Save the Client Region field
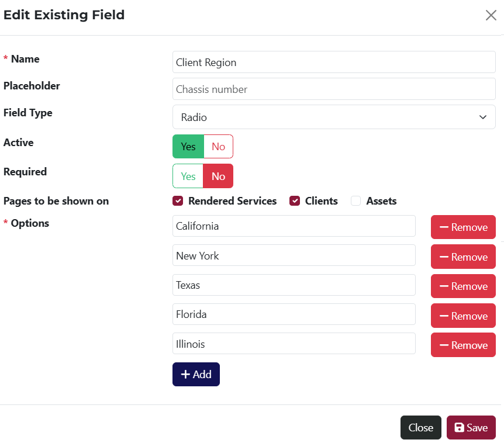 click(471, 427)
